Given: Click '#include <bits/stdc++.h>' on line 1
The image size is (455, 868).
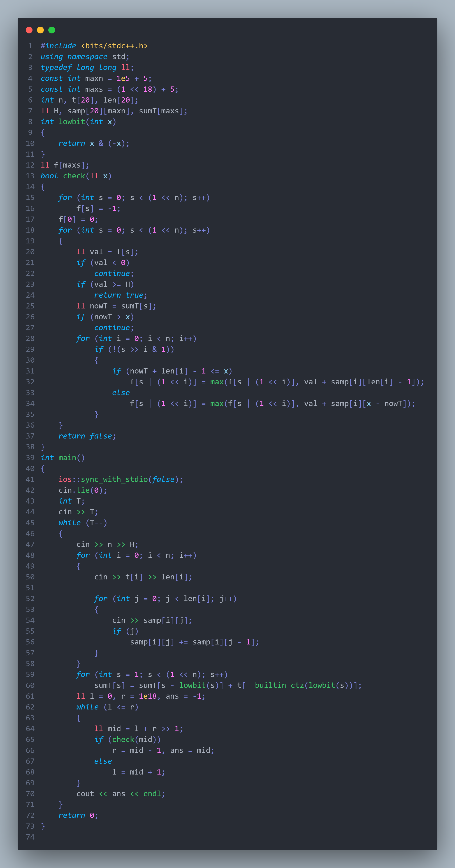Looking at the screenshot, I should (94, 46).
